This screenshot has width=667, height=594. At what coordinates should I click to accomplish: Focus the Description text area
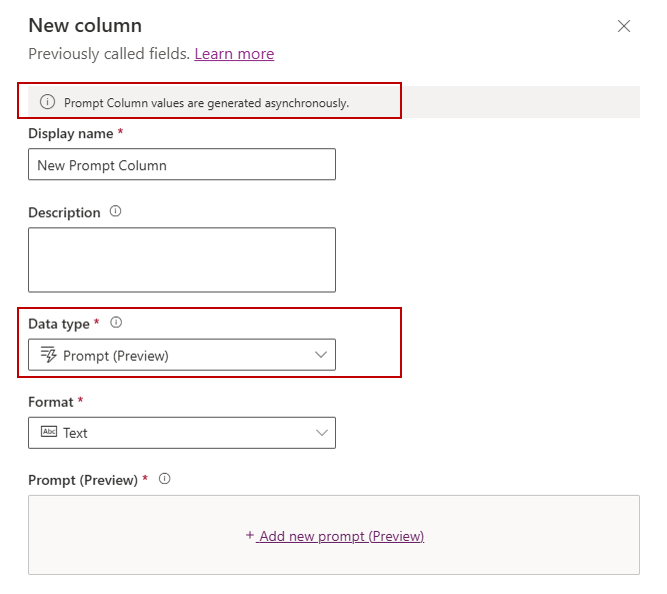click(182, 260)
